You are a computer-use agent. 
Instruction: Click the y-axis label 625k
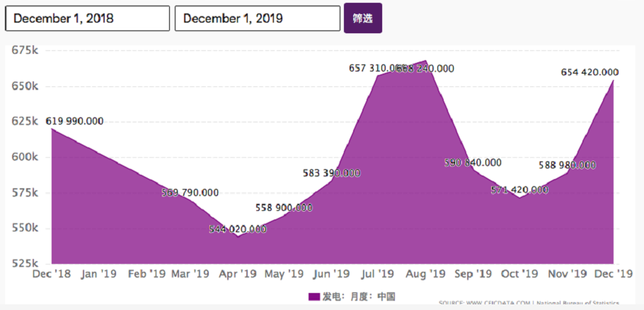[x=25, y=122]
